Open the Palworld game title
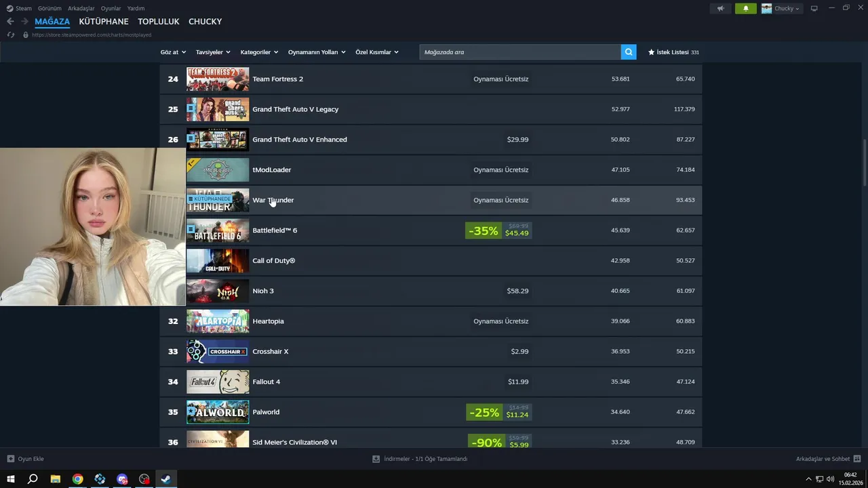This screenshot has width=868, height=488. pyautogui.click(x=266, y=412)
